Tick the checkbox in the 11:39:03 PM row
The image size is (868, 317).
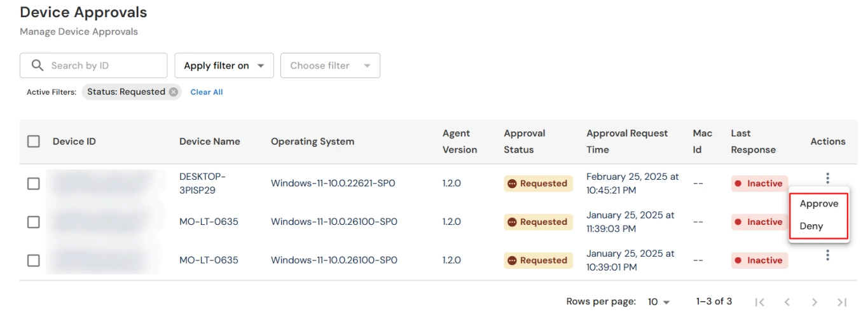[x=34, y=222]
